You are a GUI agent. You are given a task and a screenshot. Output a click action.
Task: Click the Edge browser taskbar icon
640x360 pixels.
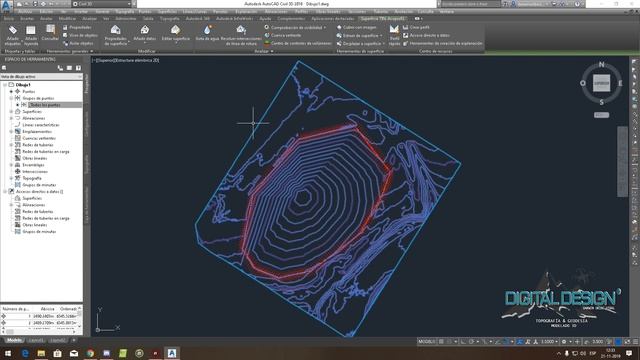25,353
